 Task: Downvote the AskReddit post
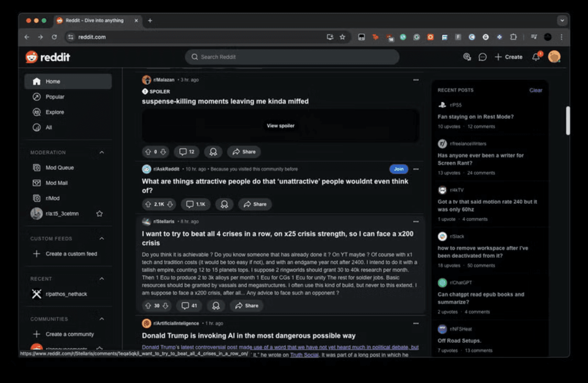(x=170, y=204)
